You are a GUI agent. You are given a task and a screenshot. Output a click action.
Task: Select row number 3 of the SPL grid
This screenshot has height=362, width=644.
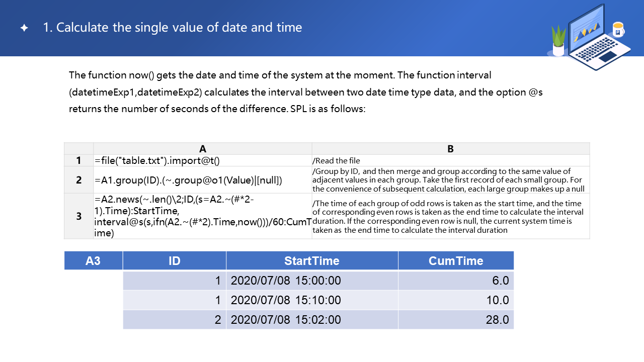[x=79, y=216]
